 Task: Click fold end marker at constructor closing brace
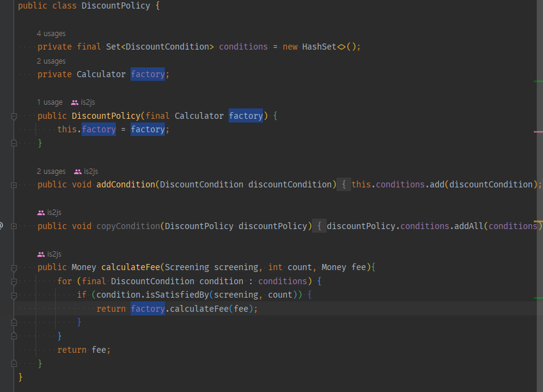14,143
